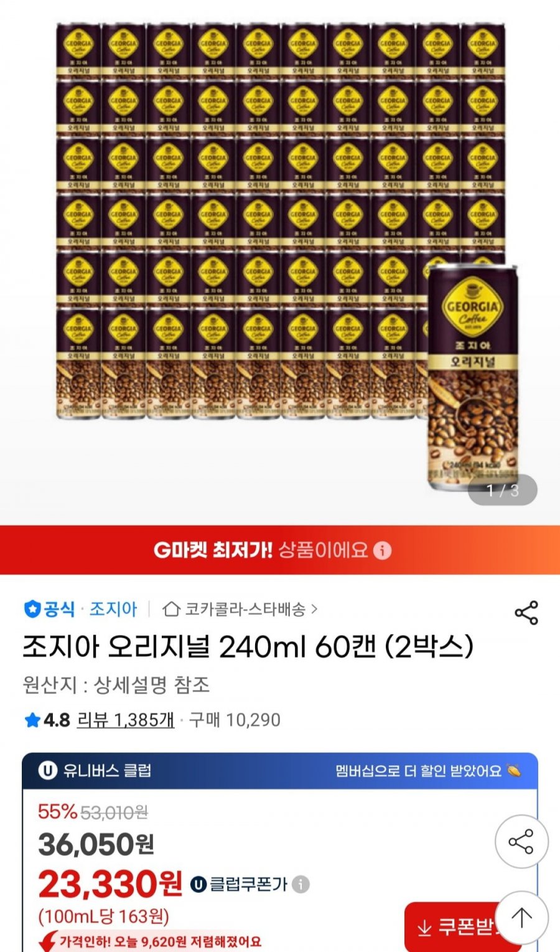Tap the 유니버스 클럽 header bar
560x952 pixels.
[x=280, y=771]
